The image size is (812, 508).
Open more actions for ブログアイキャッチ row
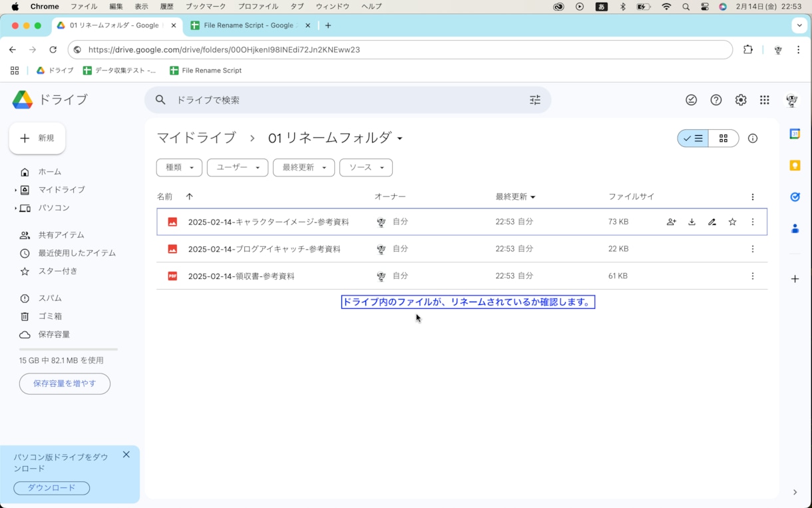click(753, 249)
